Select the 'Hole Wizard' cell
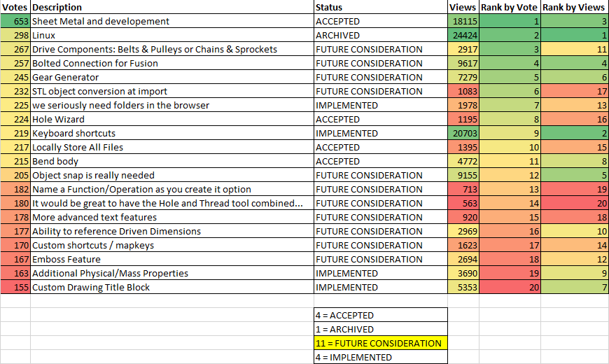Image resolution: width=609 pixels, height=364 pixels. tap(172, 119)
